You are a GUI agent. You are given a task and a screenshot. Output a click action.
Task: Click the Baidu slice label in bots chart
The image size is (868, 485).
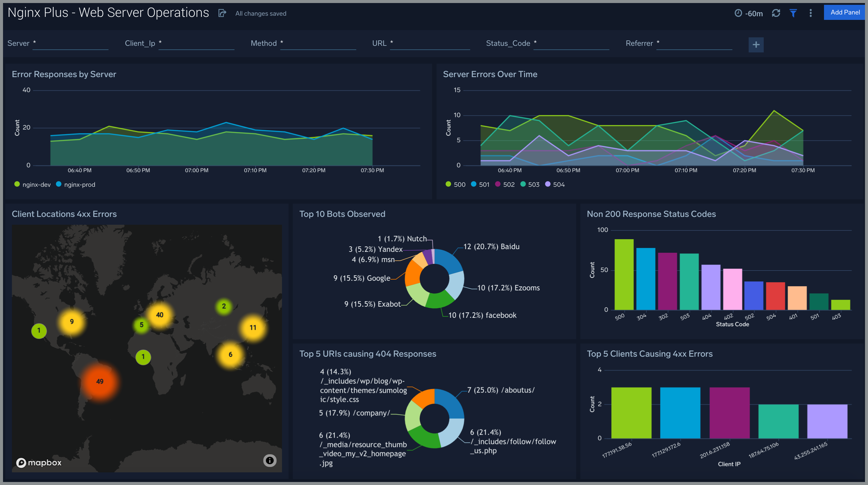click(x=491, y=246)
